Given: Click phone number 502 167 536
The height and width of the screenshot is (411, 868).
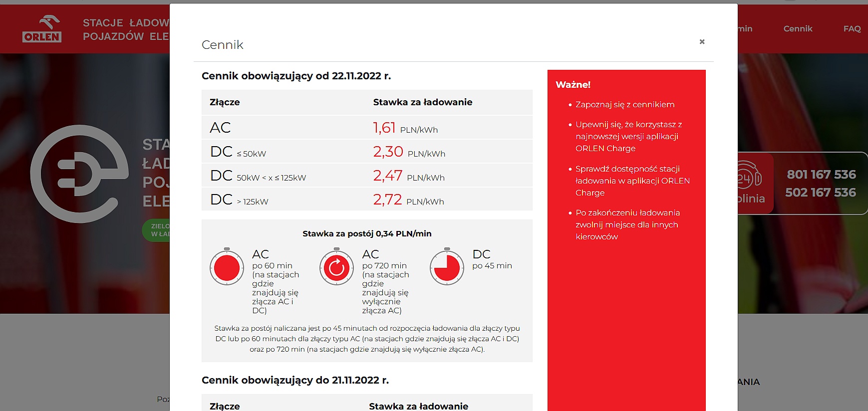Looking at the screenshot, I should pyautogui.click(x=821, y=193).
